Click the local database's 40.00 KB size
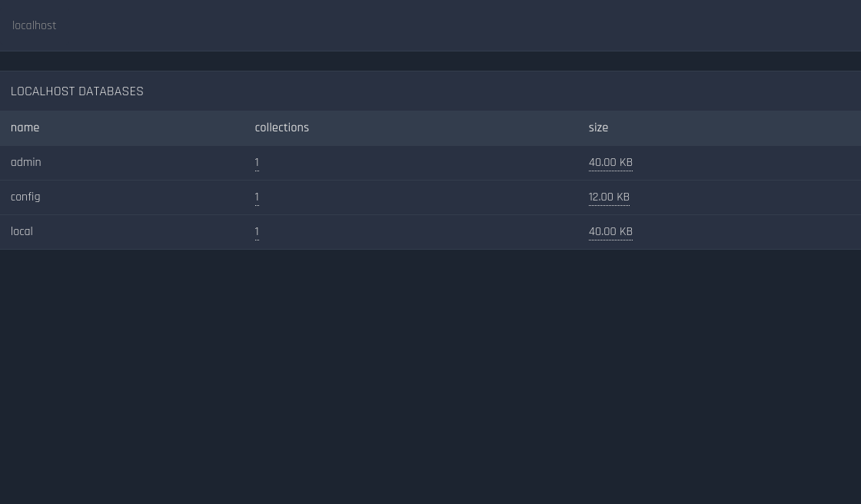Screen dimensions: 861x504 (x=610, y=232)
